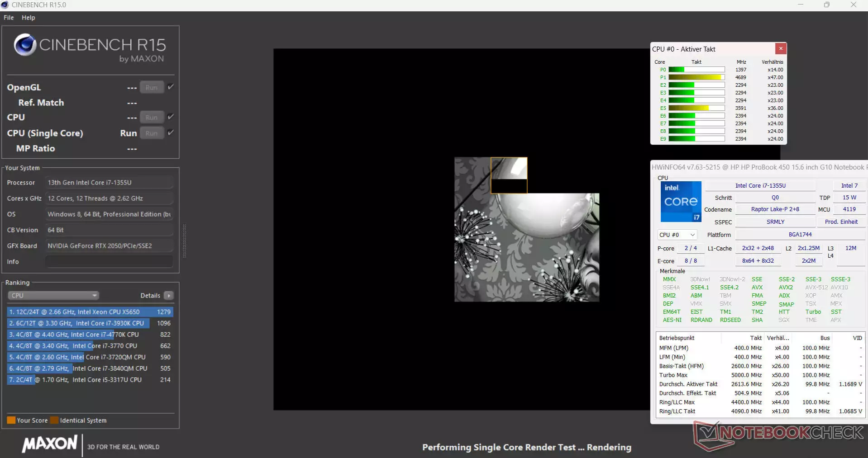Close the CPU #0 Aktiver Takt window
This screenshot has height=458, width=868.
pos(780,49)
